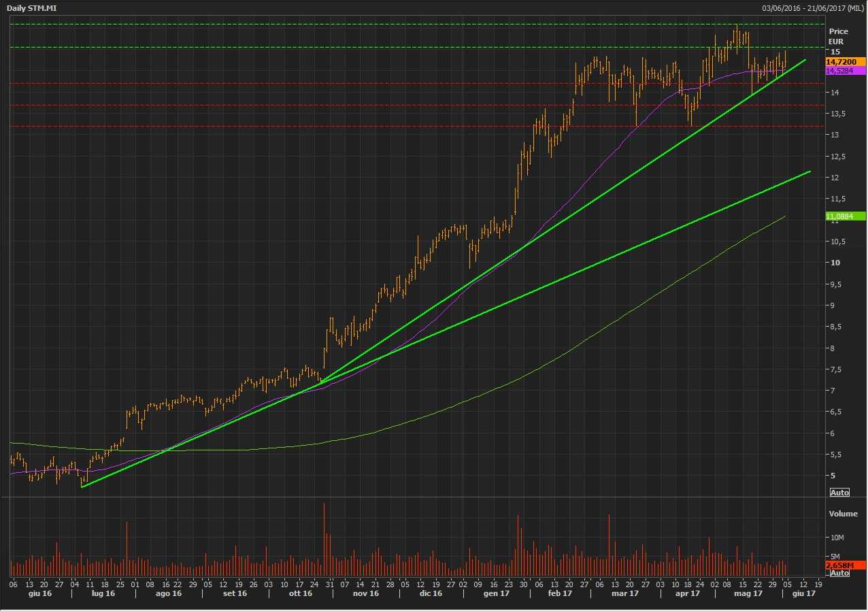Select the purple moving average tag 14,5284
Screen dimensions: 868x611
coord(846,71)
